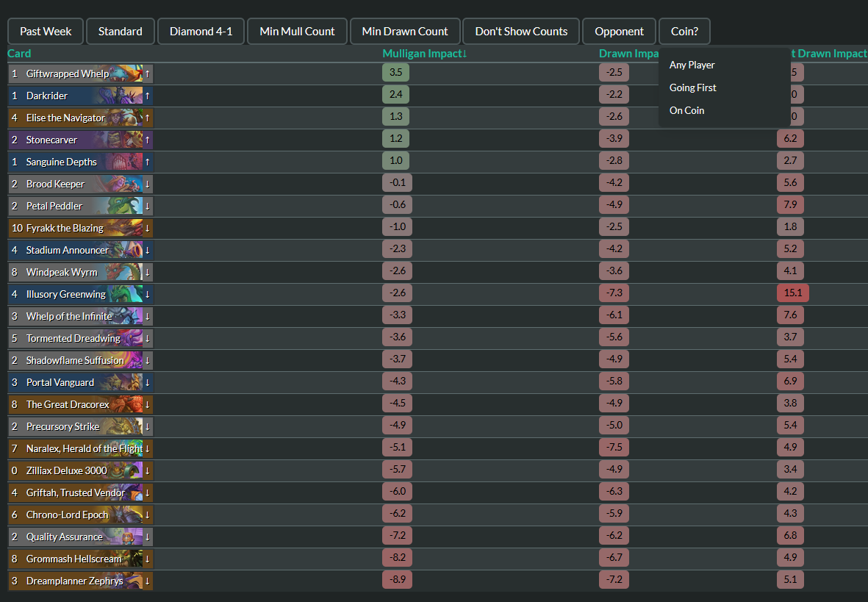
Task: Click the 6.9 value for Portal Vanguard
Action: 790,381
